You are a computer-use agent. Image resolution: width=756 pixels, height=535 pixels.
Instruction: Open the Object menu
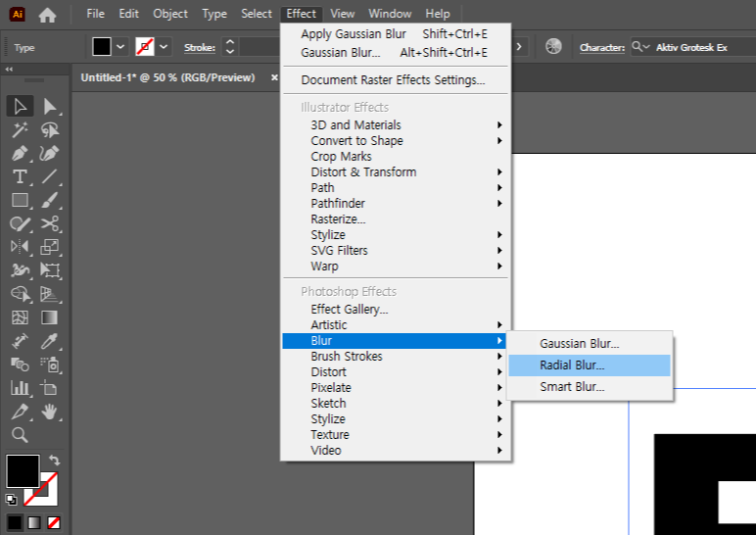click(x=170, y=14)
